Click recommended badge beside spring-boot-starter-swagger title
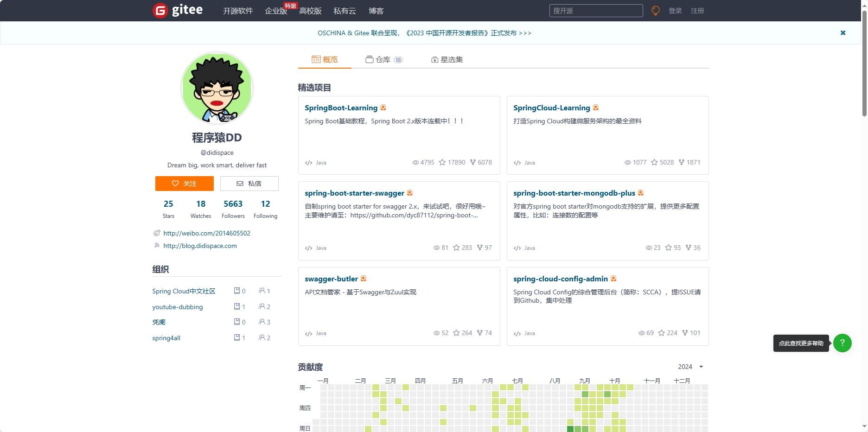 (x=409, y=193)
